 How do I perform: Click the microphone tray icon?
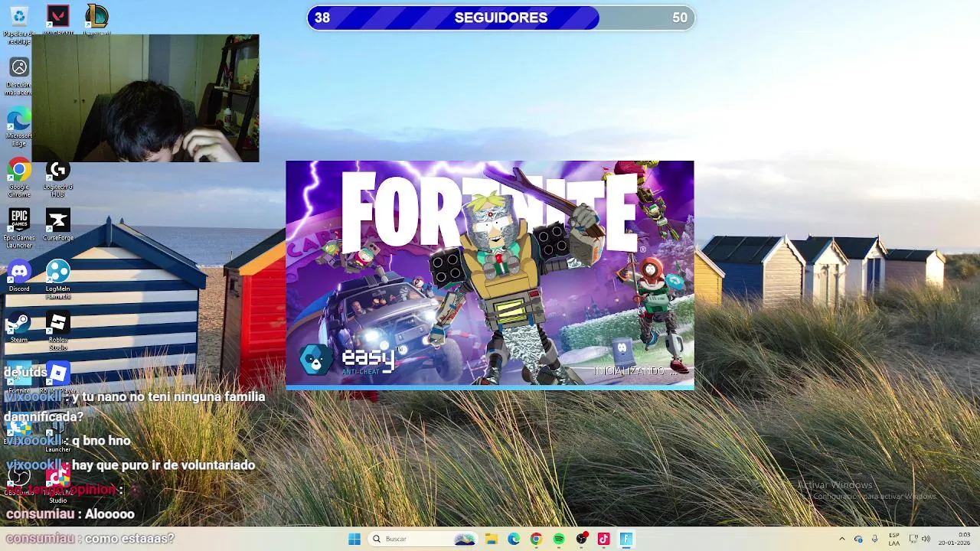click(x=874, y=539)
